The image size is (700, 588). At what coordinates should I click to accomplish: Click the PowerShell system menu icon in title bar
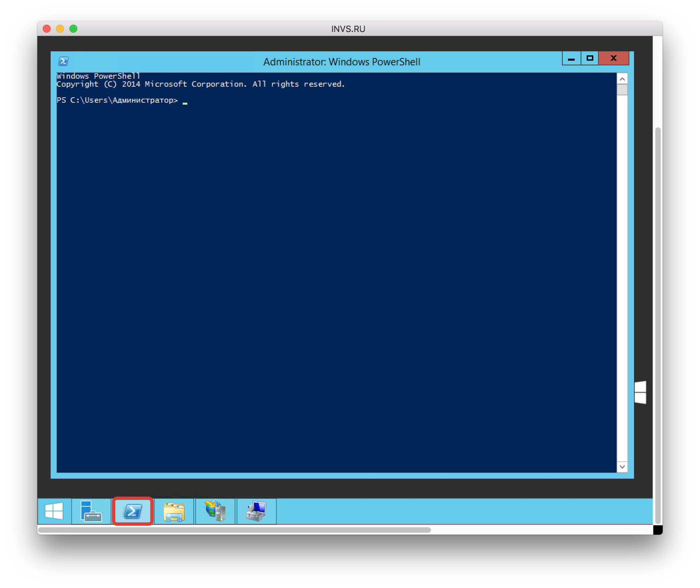coord(63,61)
